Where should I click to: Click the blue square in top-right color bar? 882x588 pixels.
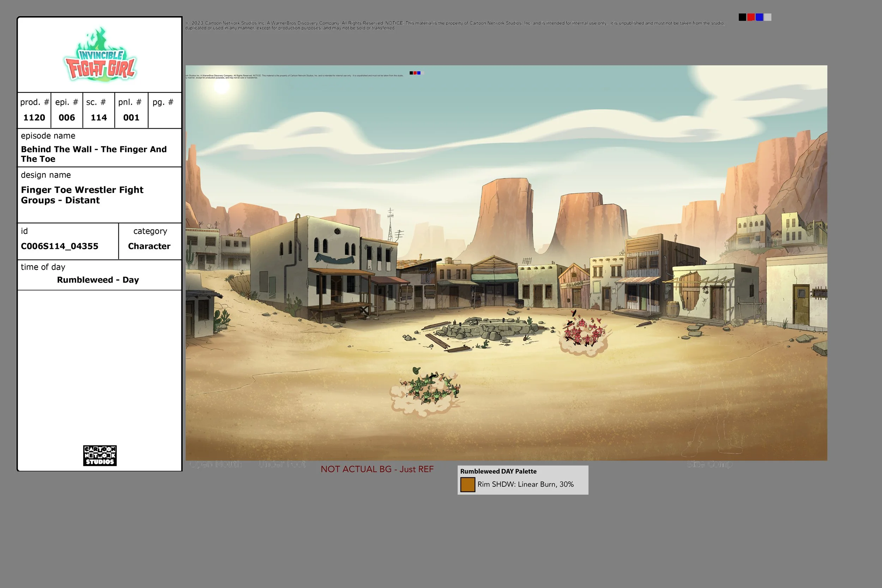click(x=759, y=17)
